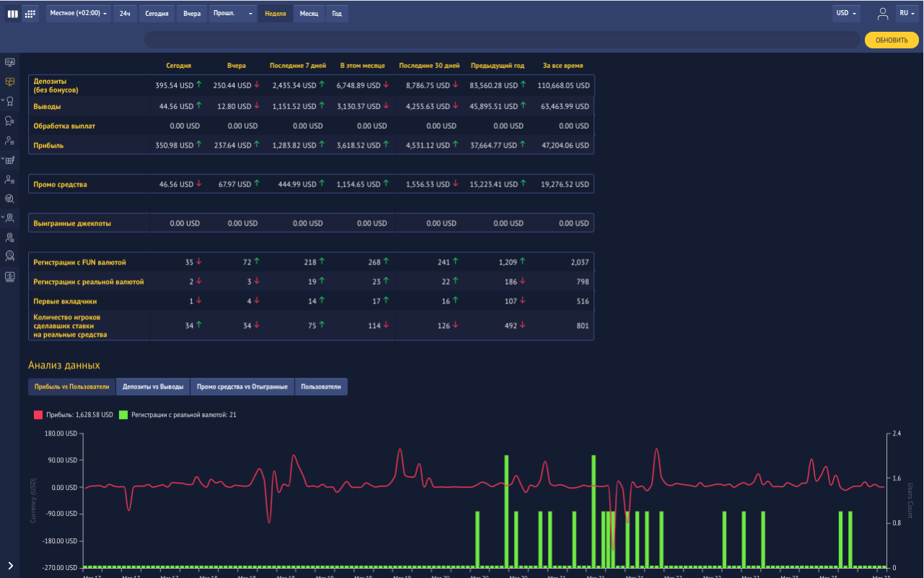Switch to the column layout view icon
This screenshot has width=924, height=578.
point(13,14)
